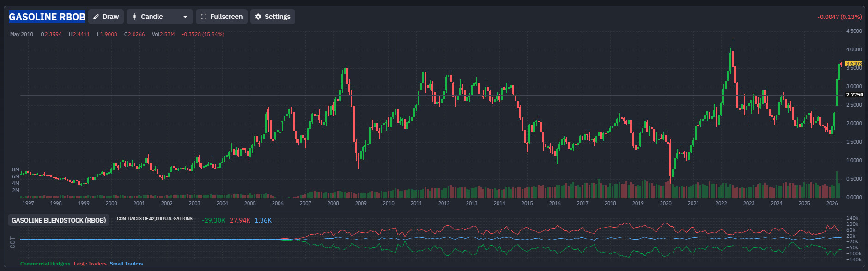This screenshot has width=868, height=271.
Task: Click the 2015 label on time axis
Action: pyautogui.click(x=527, y=203)
